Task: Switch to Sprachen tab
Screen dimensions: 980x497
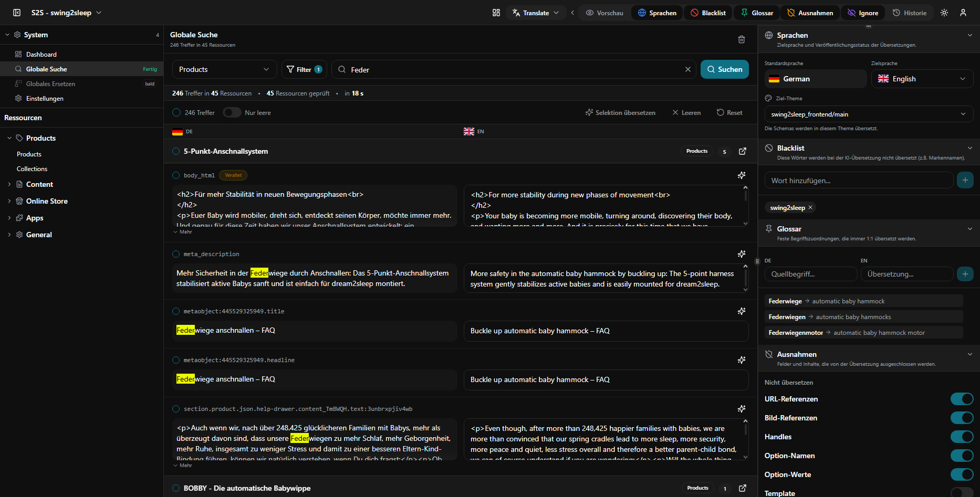Action: 657,13
